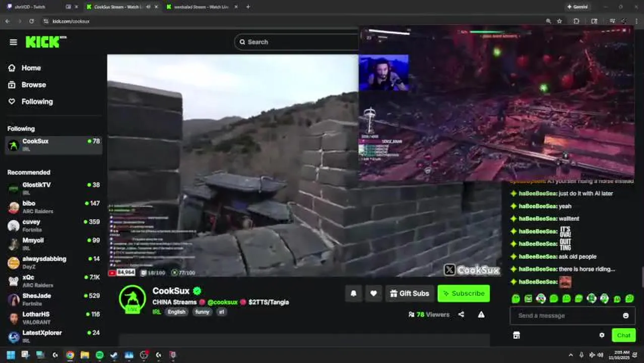The image size is (644, 363).
Task: Open Following in Kick sidebar
Action: (x=37, y=101)
